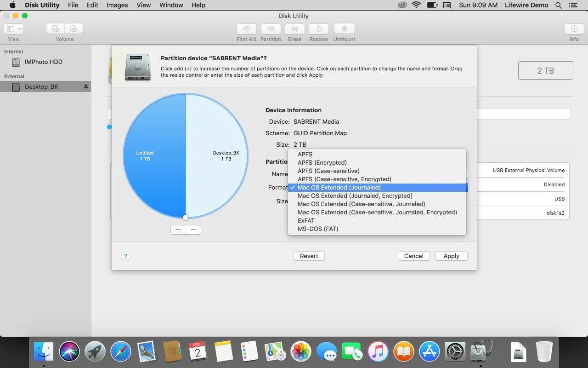Open the Window menu
This screenshot has width=588, height=368.
(x=171, y=5)
